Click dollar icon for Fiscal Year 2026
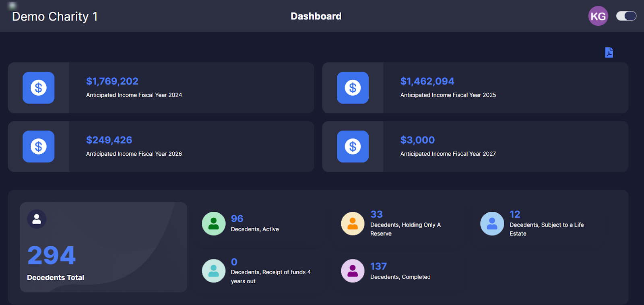644x305 pixels. [39, 146]
